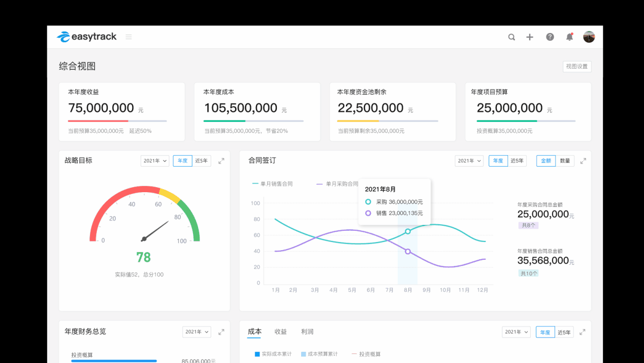Toggle 成本预算累计 legend series

click(x=319, y=354)
